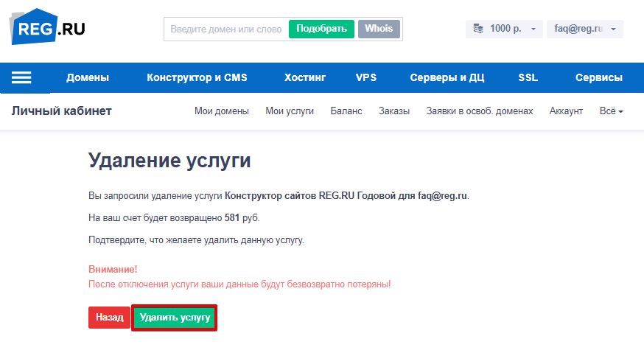The width and height of the screenshot is (644, 350).
Task: Open Заявки в освоб. доменах
Action: [x=479, y=111]
